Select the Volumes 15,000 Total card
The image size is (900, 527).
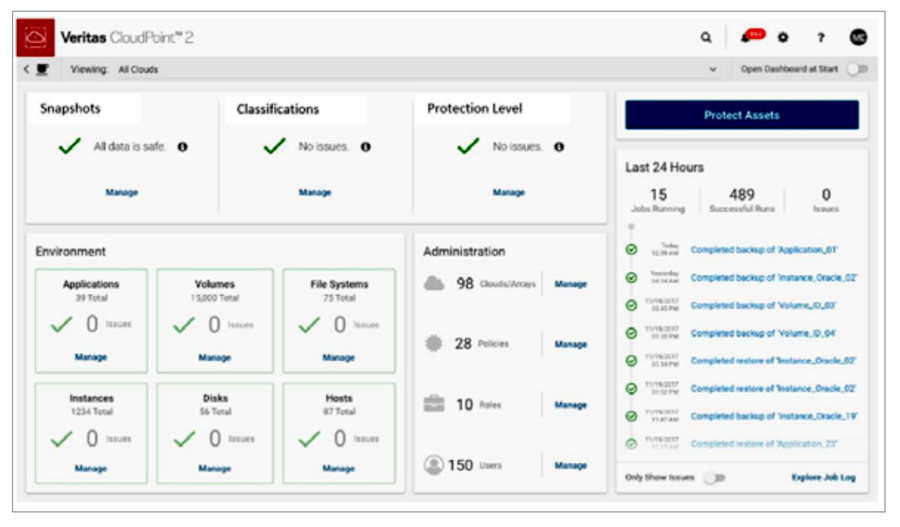click(x=215, y=320)
